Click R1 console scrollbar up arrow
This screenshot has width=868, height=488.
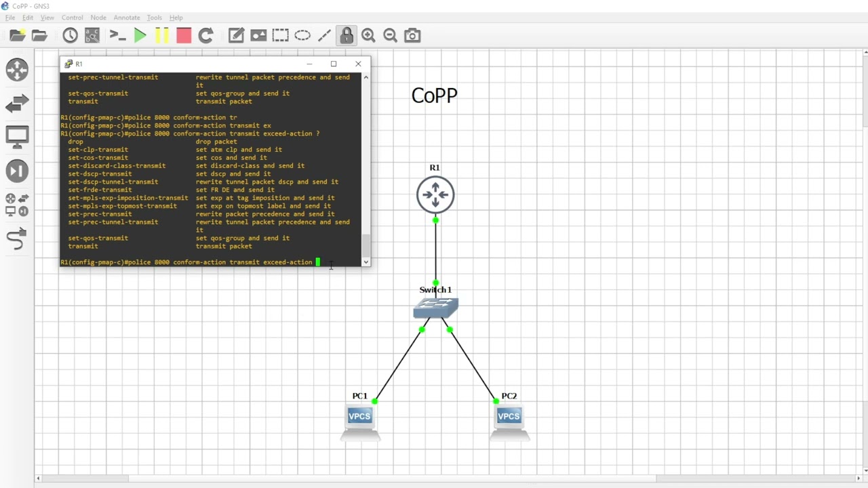366,77
